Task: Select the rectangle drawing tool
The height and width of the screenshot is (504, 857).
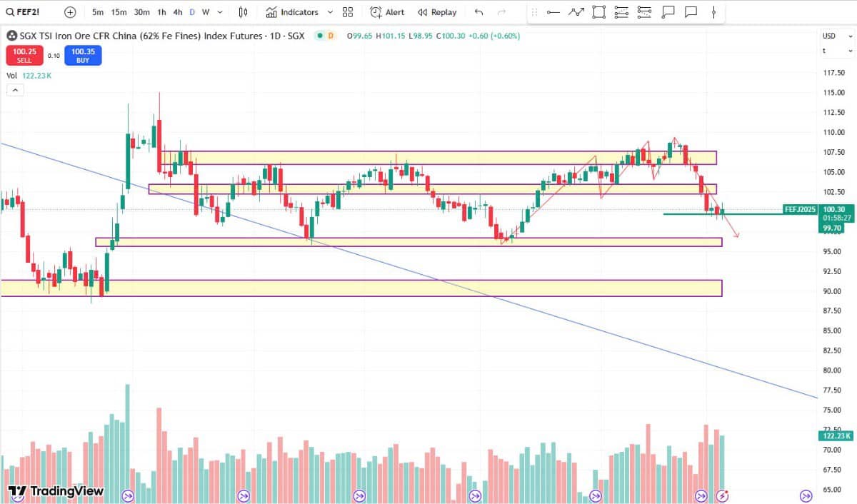Action: (x=598, y=12)
